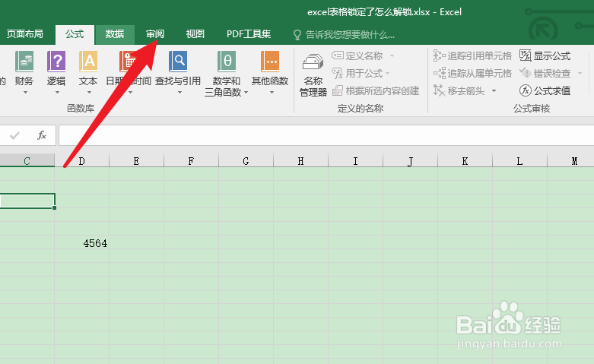This screenshot has width=594, height=364.
Task: Select column K header
Action: click(x=465, y=161)
